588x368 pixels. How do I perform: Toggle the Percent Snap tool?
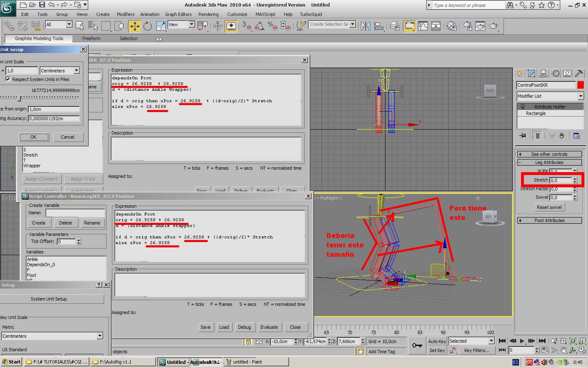click(272, 26)
